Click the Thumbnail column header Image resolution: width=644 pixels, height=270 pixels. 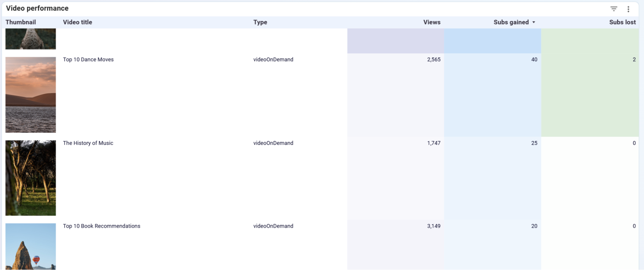(x=21, y=22)
